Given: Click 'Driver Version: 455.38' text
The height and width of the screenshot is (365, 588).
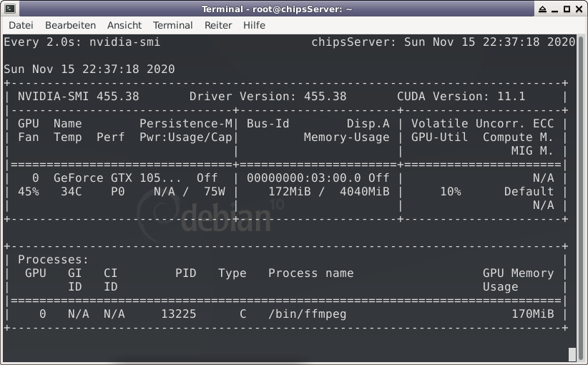Looking at the screenshot, I should [268, 97].
